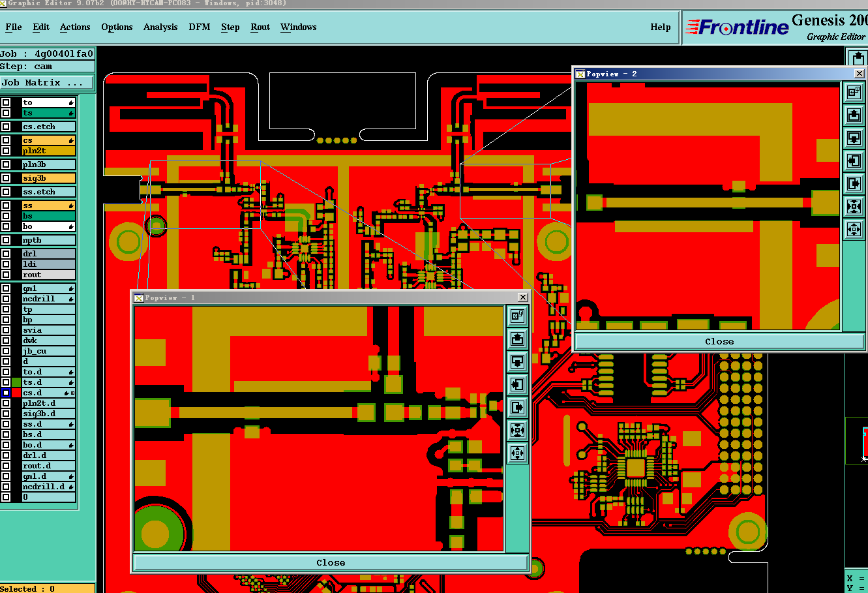
Task: Click the inward-arrows zoom icon in Popview 2
Action: click(854, 207)
